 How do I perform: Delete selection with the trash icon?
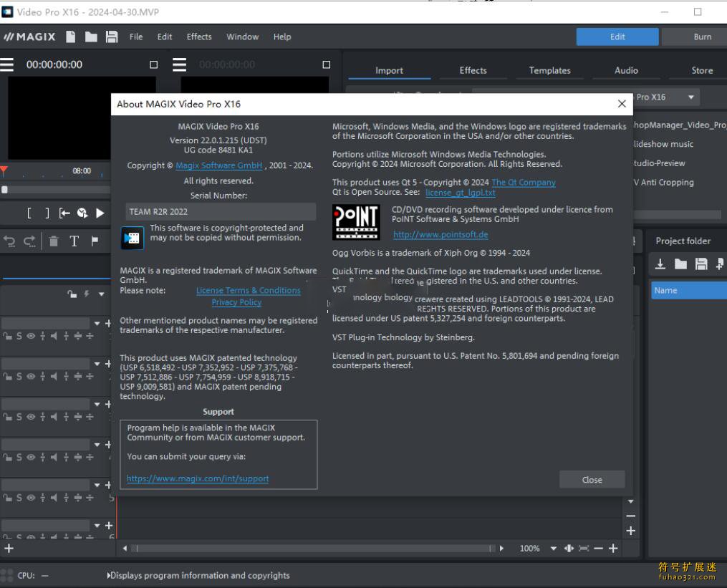pyautogui.click(x=54, y=241)
